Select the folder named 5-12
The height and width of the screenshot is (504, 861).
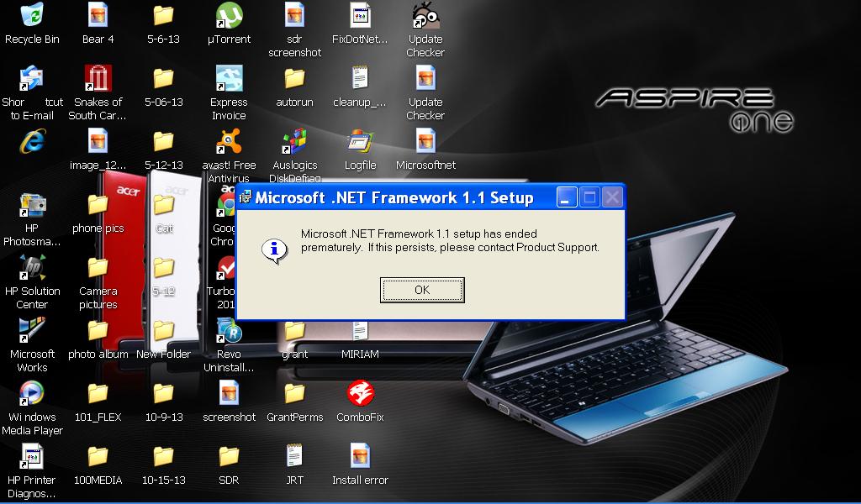[163, 268]
